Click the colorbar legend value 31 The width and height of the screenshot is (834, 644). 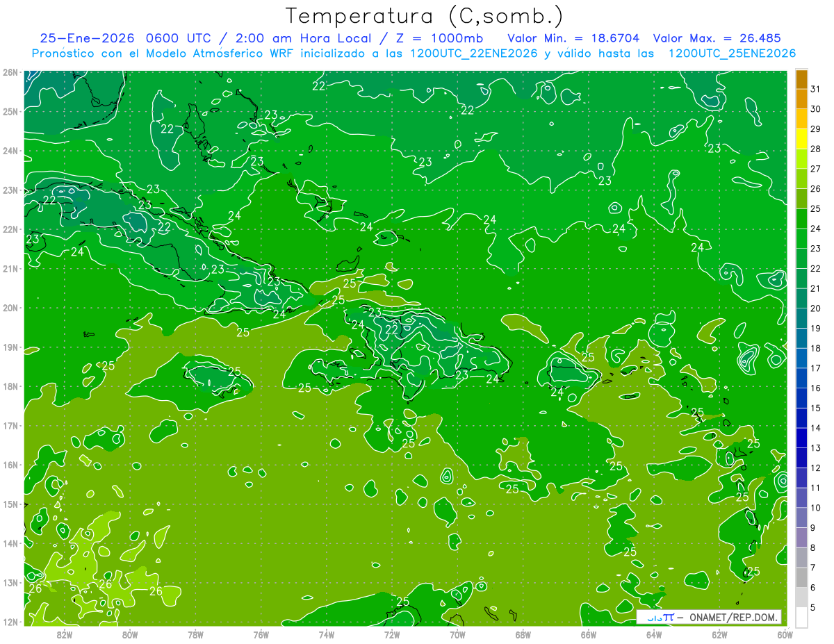coord(815,89)
